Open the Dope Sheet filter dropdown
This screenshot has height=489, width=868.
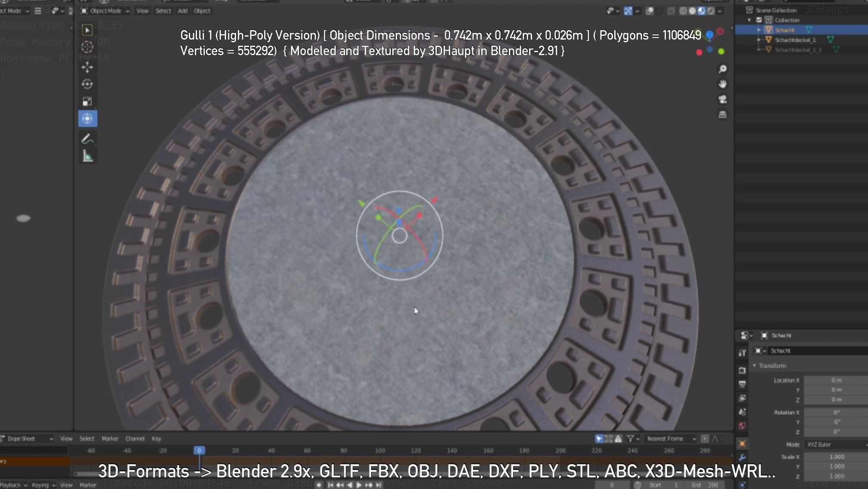[633, 439]
